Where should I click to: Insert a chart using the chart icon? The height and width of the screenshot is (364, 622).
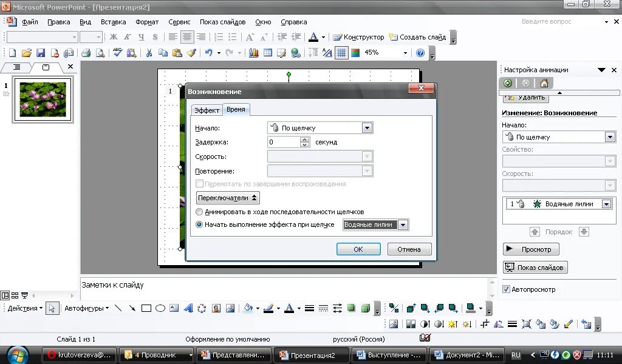253,53
